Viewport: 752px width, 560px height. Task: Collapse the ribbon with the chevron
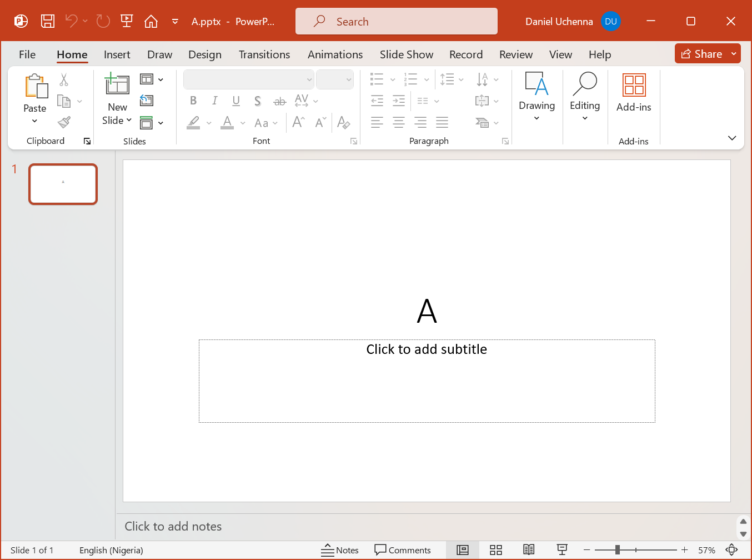(732, 138)
